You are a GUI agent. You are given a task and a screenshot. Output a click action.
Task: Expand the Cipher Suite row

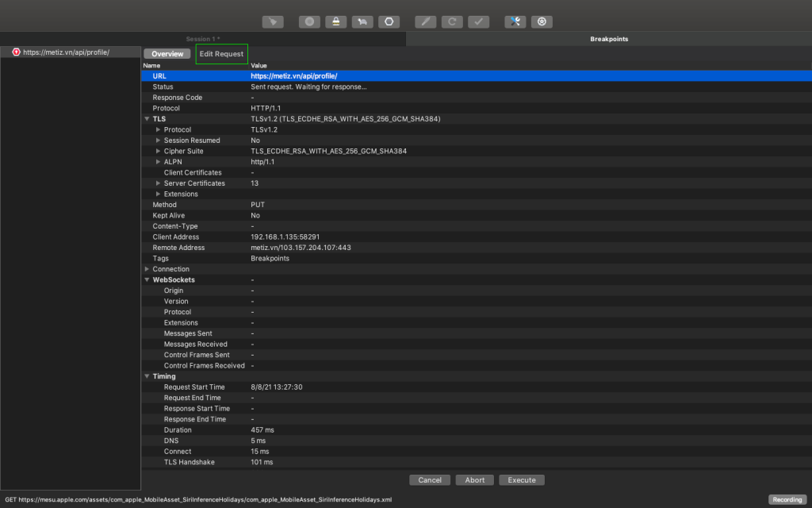[159, 152]
